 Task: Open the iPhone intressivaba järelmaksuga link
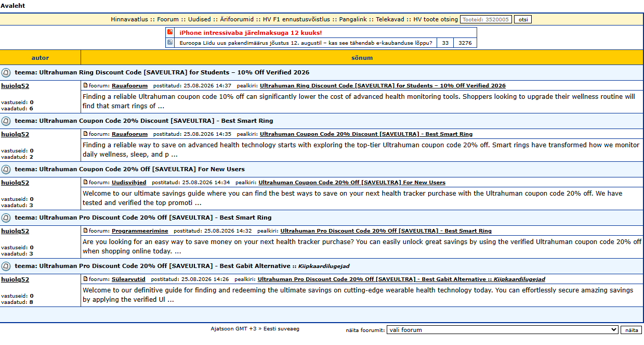click(x=251, y=32)
